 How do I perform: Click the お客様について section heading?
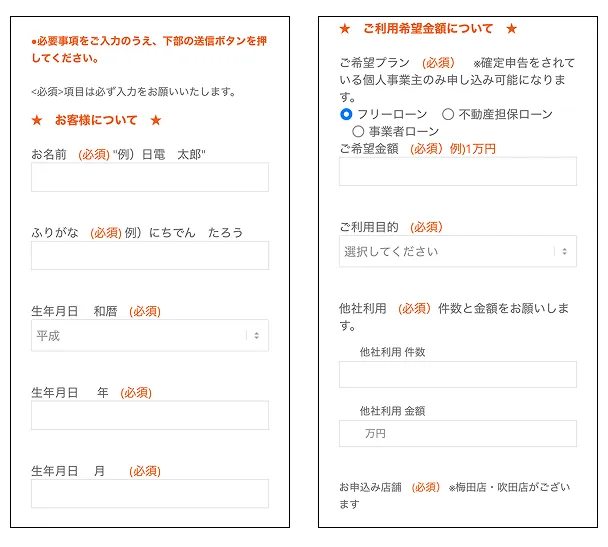coord(96,120)
